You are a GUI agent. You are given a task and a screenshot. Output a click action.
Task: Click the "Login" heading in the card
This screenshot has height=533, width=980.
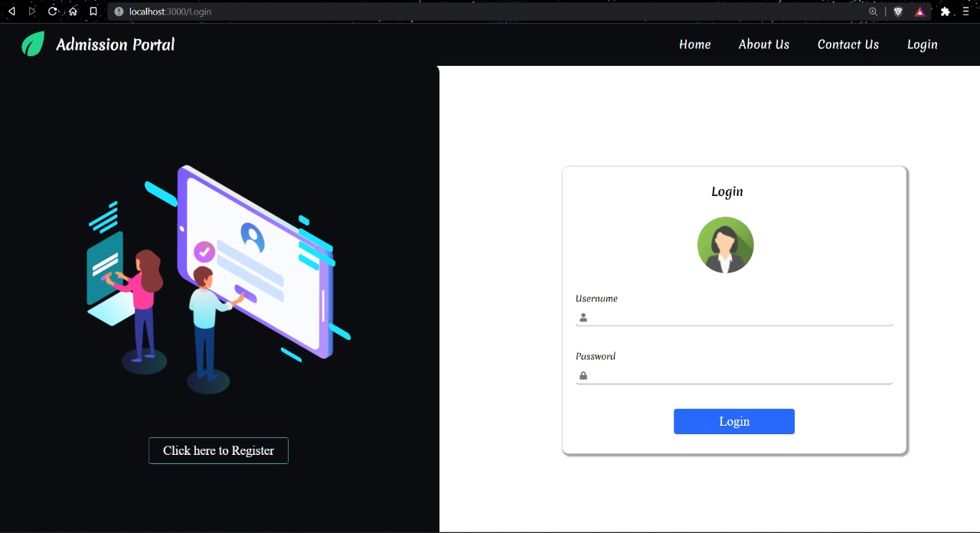point(727,191)
